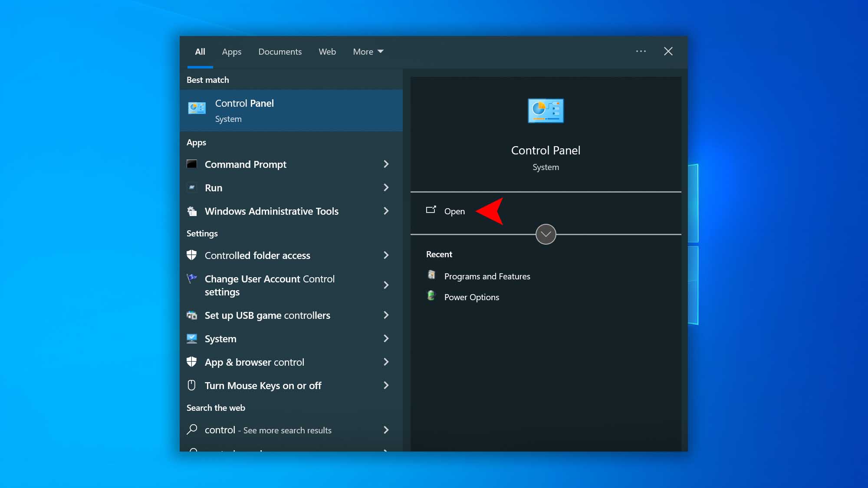This screenshot has width=868, height=488.
Task: Click the Power Options battery icon
Action: coord(431,296)
